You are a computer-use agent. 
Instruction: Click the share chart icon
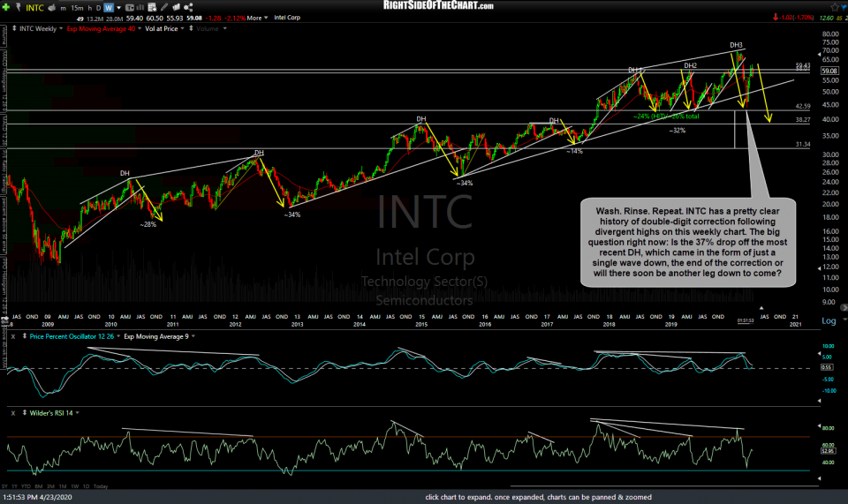click(x=188, y=8)
